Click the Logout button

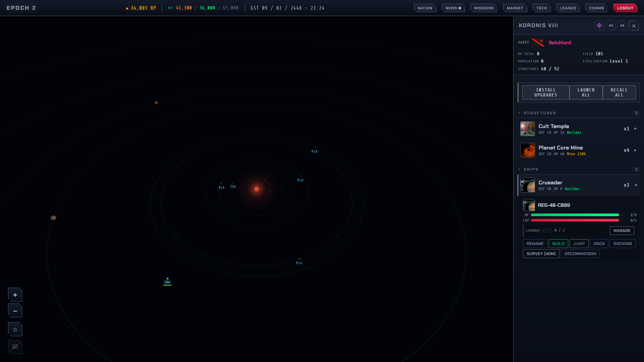pos(625,8)
